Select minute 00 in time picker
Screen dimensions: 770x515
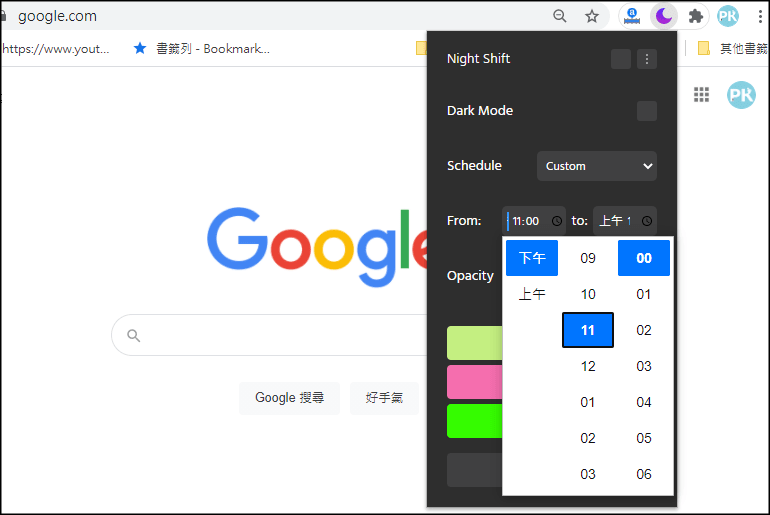tap(644, 258)
